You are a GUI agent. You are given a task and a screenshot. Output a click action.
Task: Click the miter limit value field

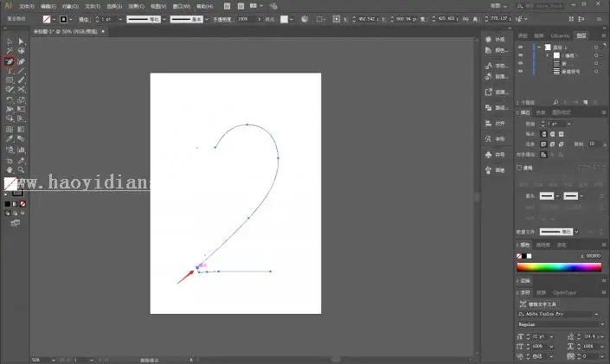tap(594, 144)
